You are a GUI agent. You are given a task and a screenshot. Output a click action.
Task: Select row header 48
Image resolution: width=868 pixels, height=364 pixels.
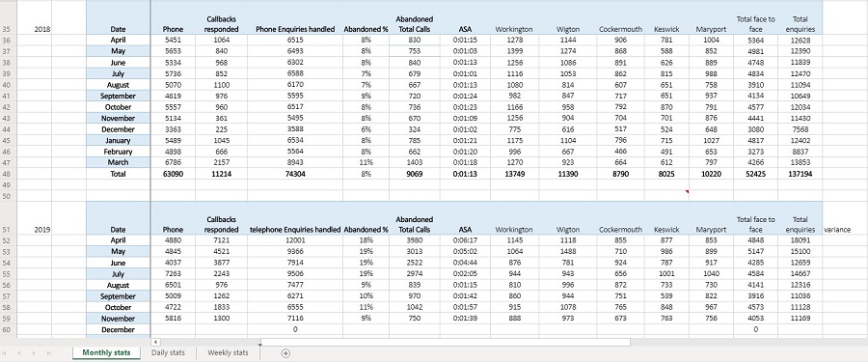[x=8, y=174]
